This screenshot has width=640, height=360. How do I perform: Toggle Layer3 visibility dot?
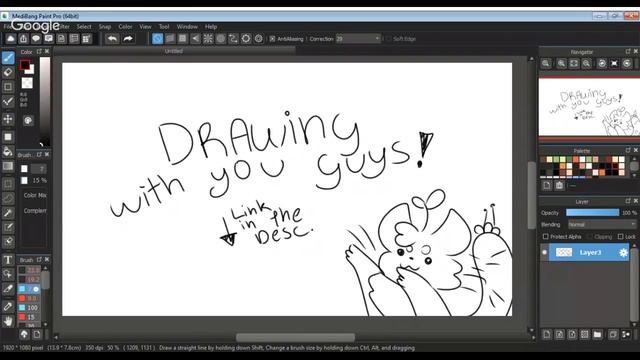544,253
